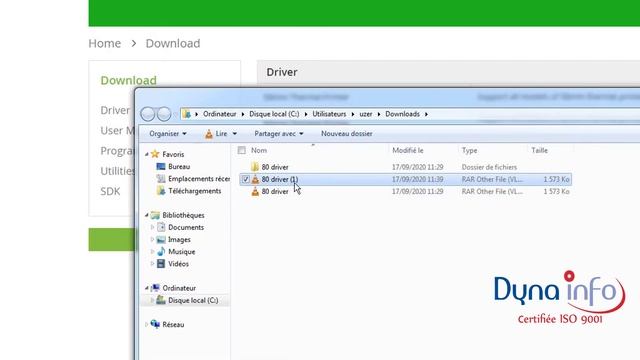Toggle the select-all checkbox beside Nom
Screen dimensions: 640x360
click(242, 150)
